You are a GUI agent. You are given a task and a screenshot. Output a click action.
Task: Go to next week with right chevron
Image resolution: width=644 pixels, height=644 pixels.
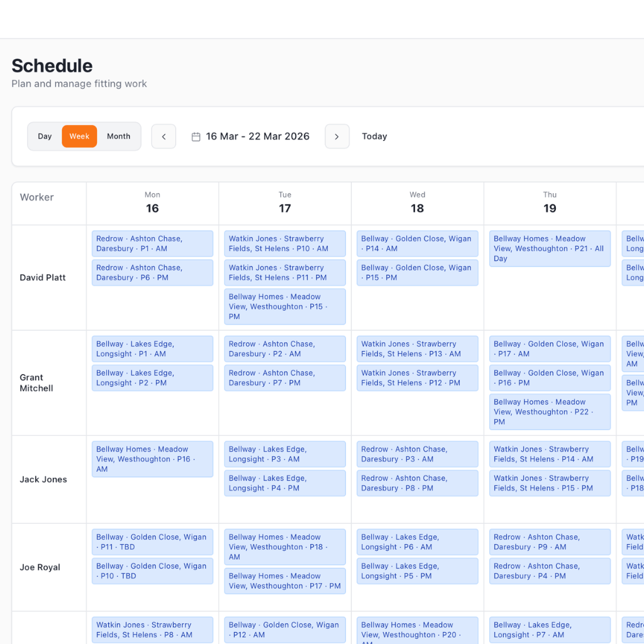point(337,136)
